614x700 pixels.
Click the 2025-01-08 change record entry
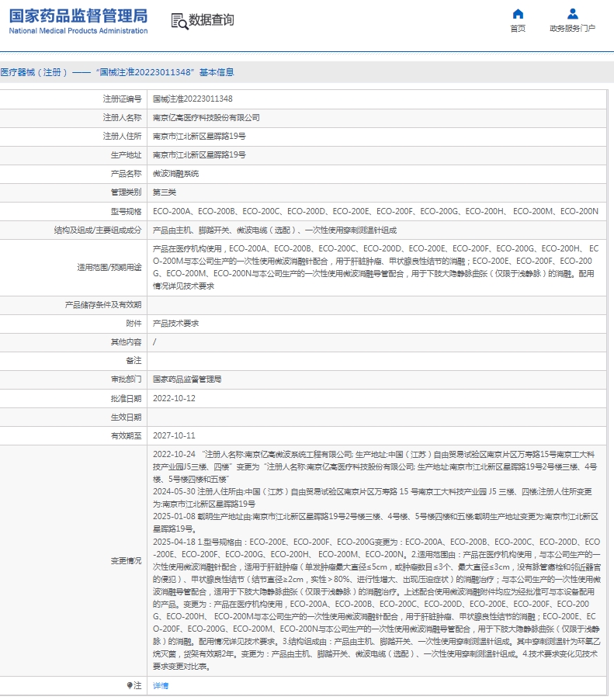376,523
